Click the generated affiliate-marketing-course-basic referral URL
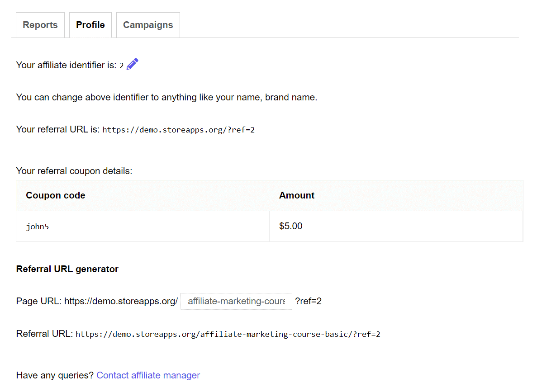Screen dimensions: 537x392 tap(228, 334)
